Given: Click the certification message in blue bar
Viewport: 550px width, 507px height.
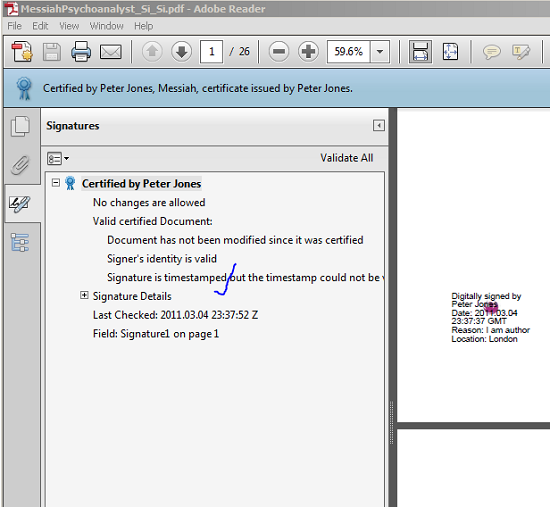Looking at the screenshot, I should click(198, 88).
